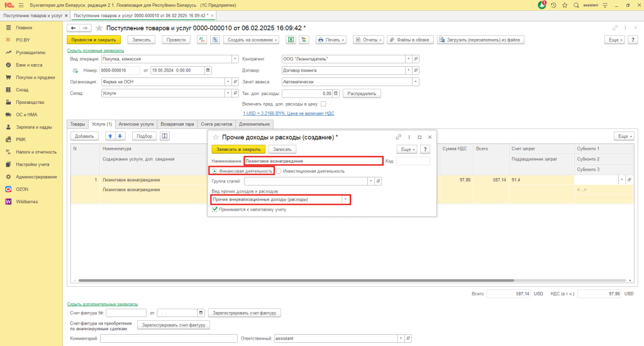
Task: Click Счет-фактура № input field
Action: pos(126,313)
